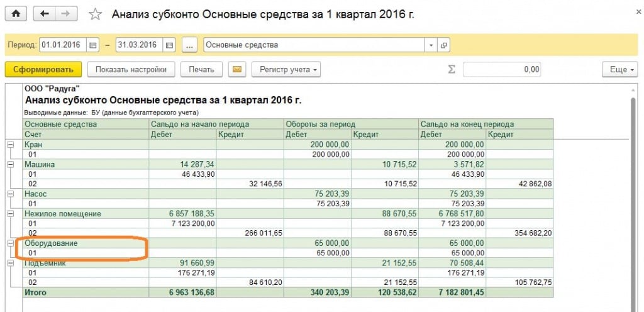
Task: Collapse the Машина group
Action: point(10,164)
